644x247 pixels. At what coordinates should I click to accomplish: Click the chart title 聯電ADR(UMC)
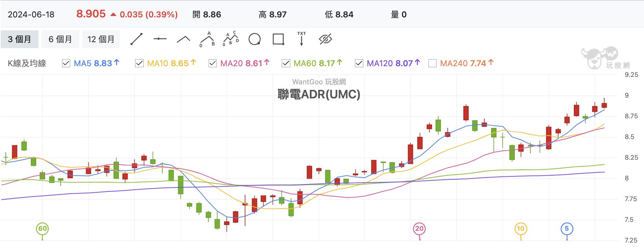click(x=319, y=94)
